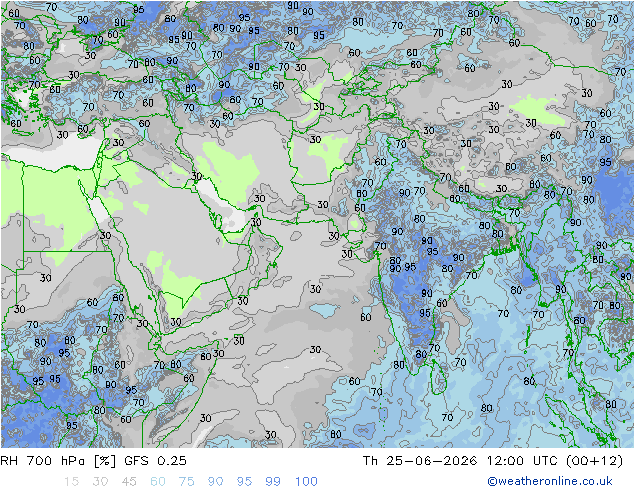The height and width of the screenshot is (490, 634).
Task: Click the 15 legend value
Action: pos(71,482)
